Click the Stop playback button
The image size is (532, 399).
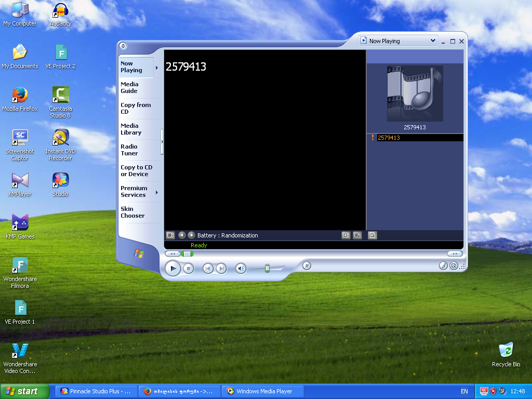coord(189,268)
